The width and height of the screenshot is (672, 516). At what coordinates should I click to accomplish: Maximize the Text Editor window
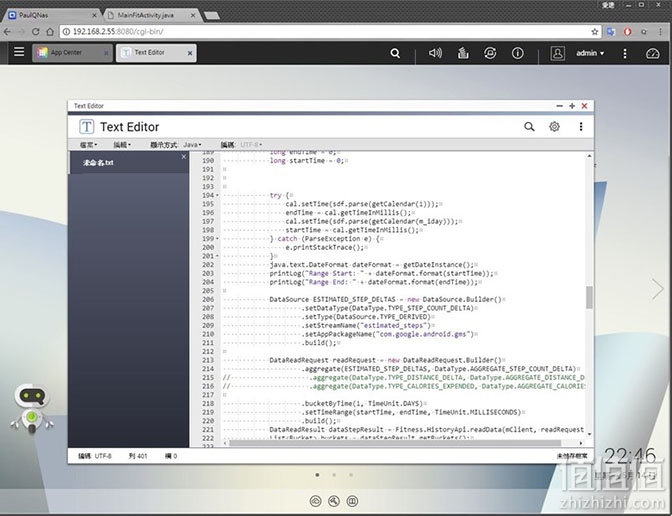(572, 106)
